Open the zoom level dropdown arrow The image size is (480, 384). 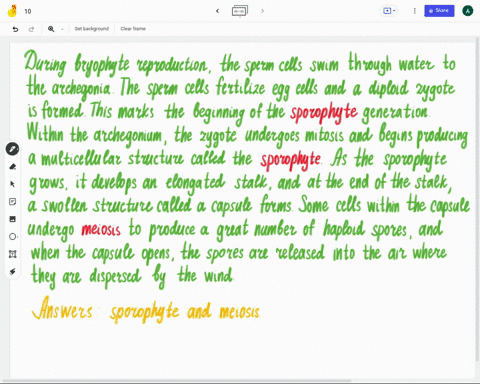(62, 29)
